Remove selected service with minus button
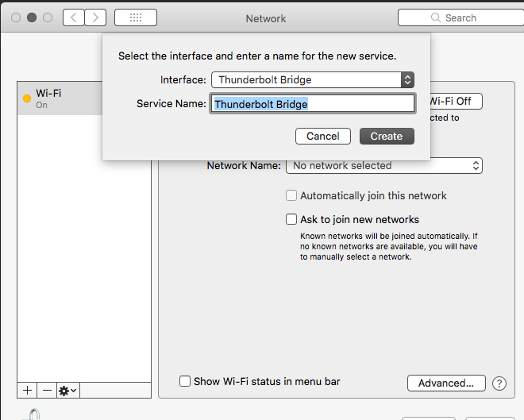This screenshot has height=420, width=524. [47, 391]
